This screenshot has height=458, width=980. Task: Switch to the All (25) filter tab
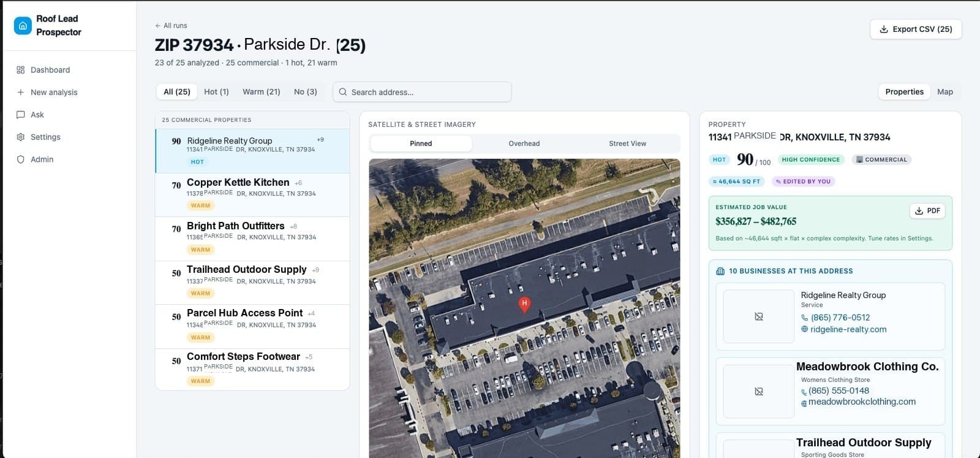pyautogui.click(x=177, y=92)
